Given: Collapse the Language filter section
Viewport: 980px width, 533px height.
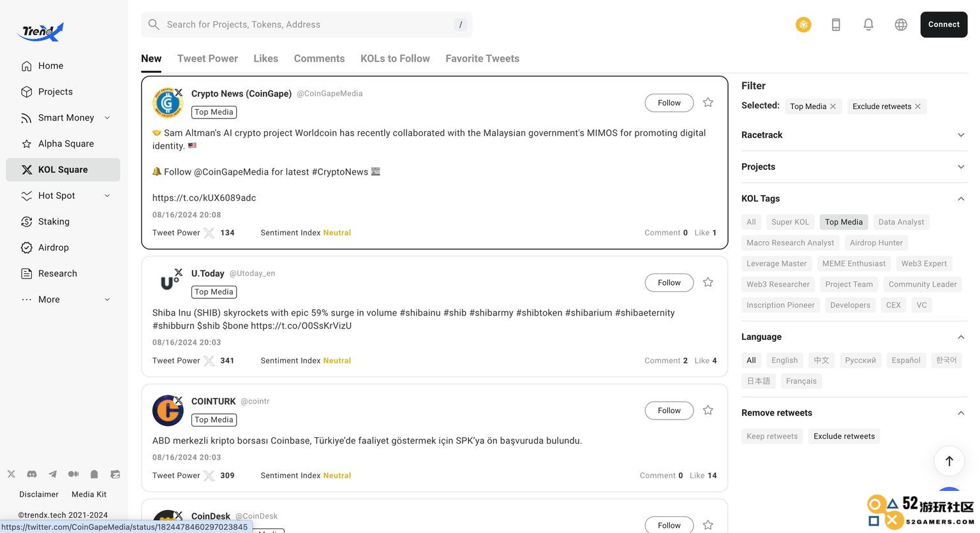Looking at the screenshot, I should click(961, 337).
